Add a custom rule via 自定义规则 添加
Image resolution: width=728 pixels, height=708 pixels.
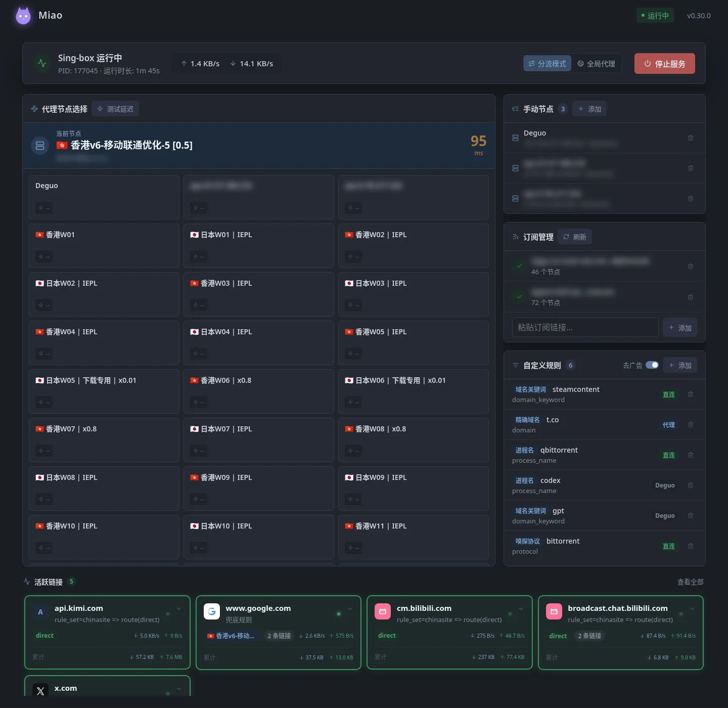680,366
